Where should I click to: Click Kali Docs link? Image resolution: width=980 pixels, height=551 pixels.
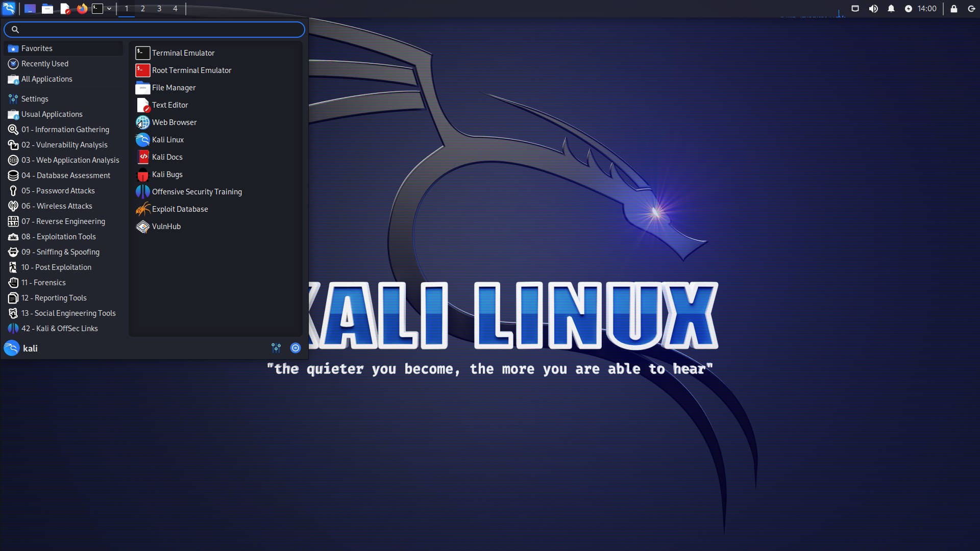coord(167,157)
